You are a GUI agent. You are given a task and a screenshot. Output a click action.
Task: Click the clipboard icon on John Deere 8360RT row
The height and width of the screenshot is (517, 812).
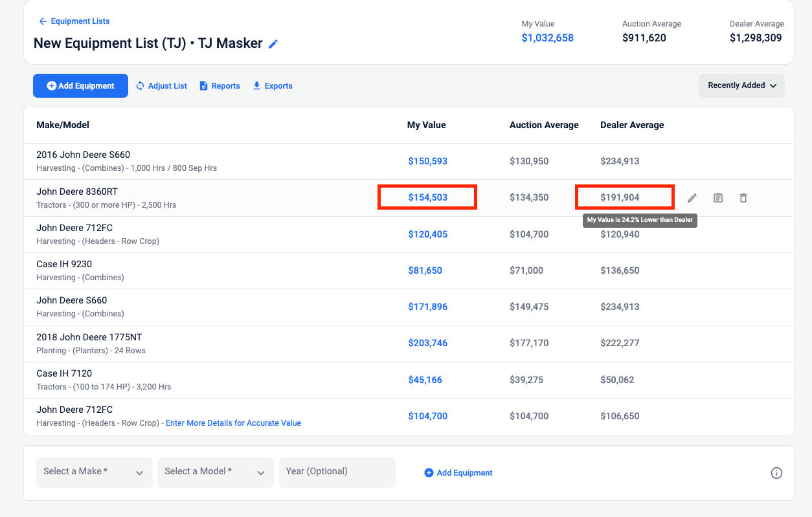coord(718,198)
